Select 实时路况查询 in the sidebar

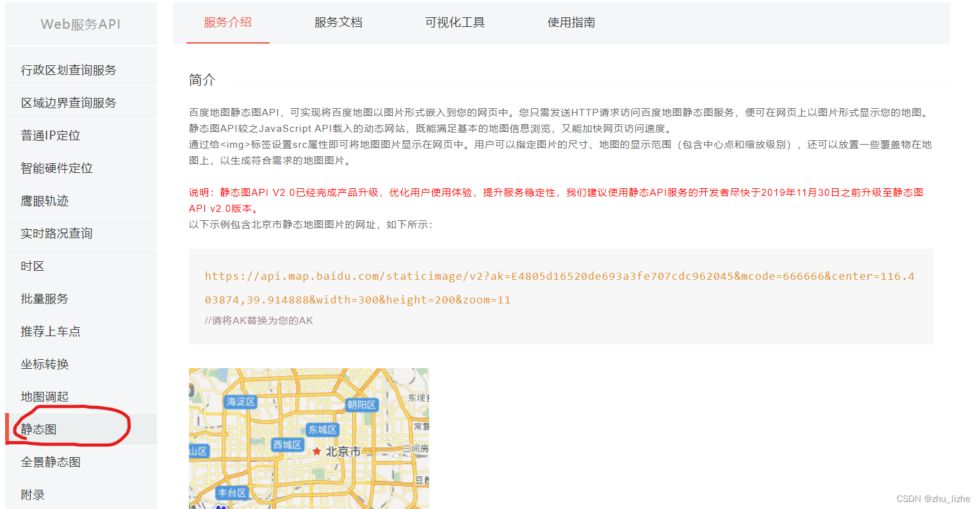click(x=59, y=233)
